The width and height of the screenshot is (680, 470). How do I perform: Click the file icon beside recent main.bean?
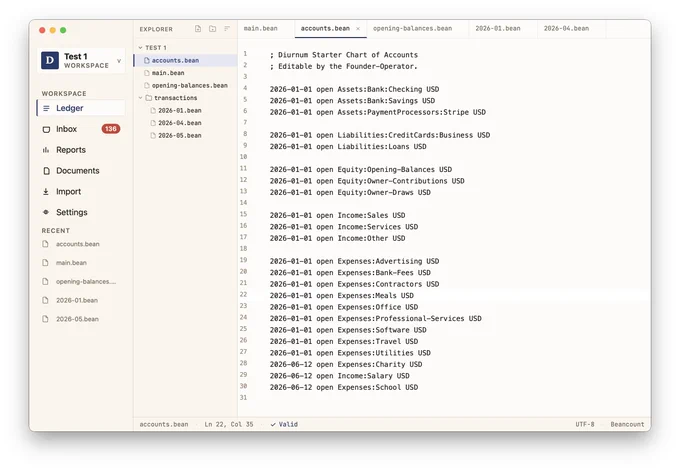(x=45, y=263)
